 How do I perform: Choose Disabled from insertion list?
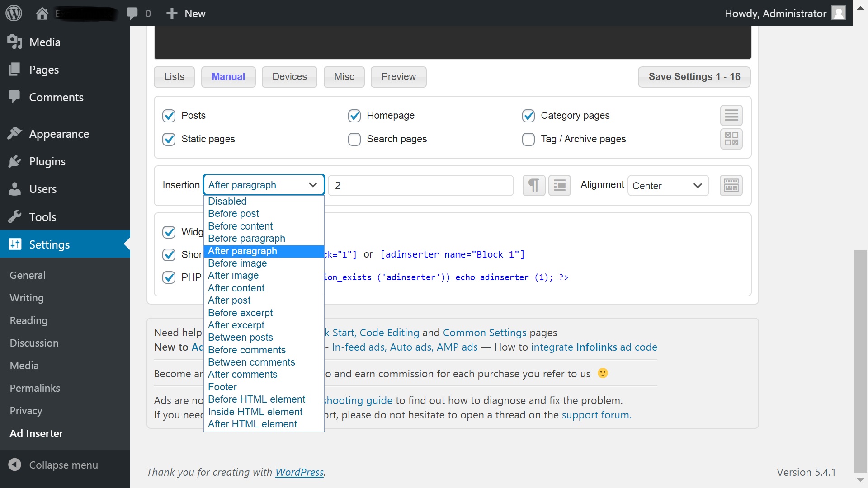coord(264,201)
